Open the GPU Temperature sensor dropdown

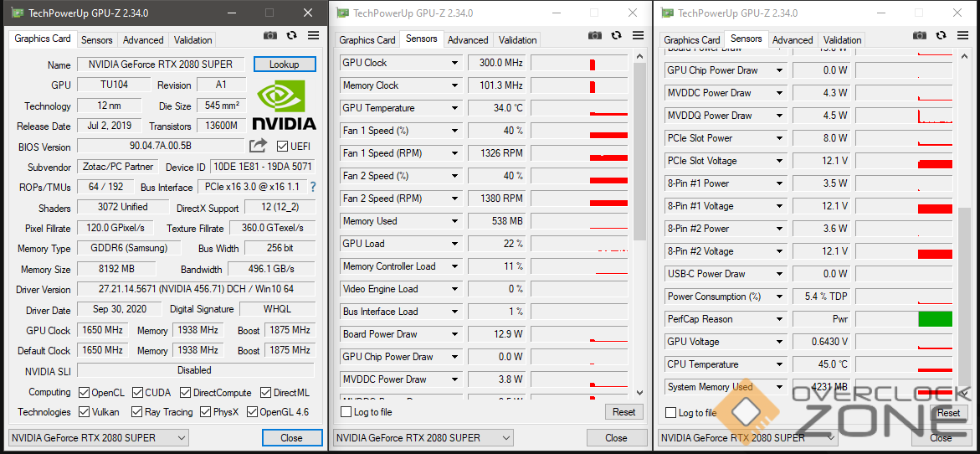click(454, 108)
